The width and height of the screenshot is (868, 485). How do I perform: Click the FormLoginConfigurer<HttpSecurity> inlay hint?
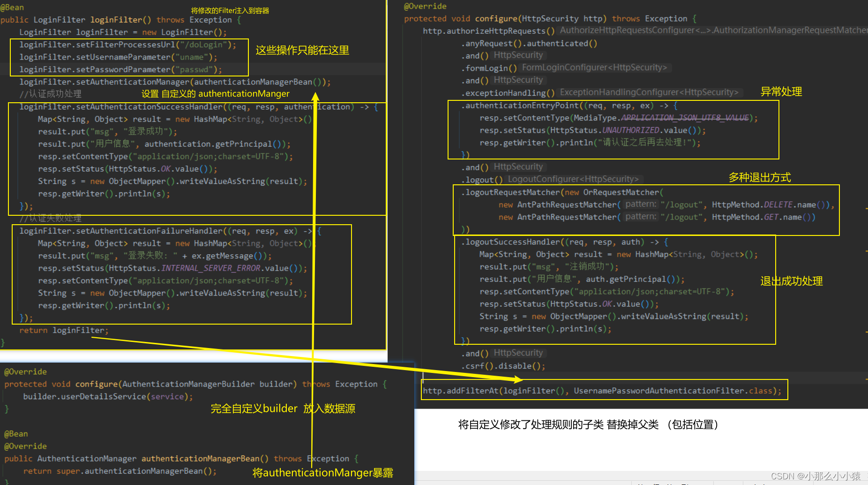(595, 68)
